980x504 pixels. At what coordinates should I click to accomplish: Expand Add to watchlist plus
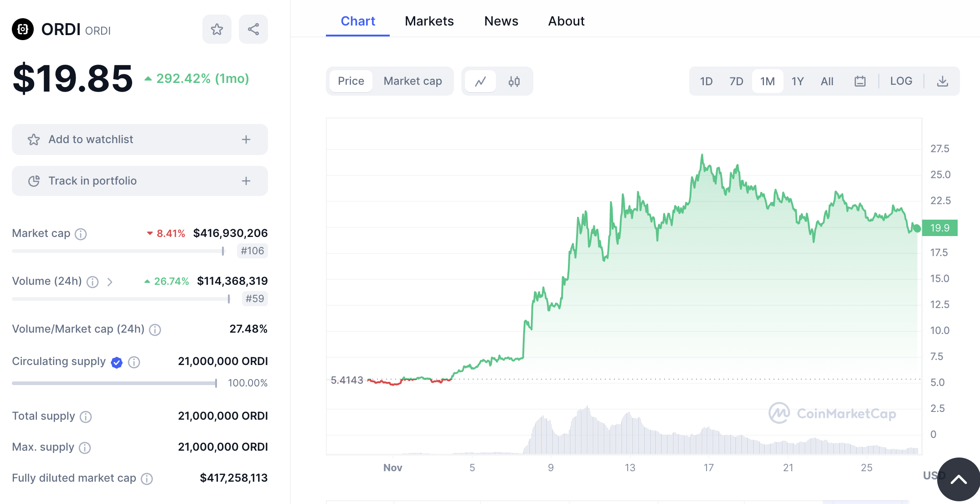pos(246,139)
